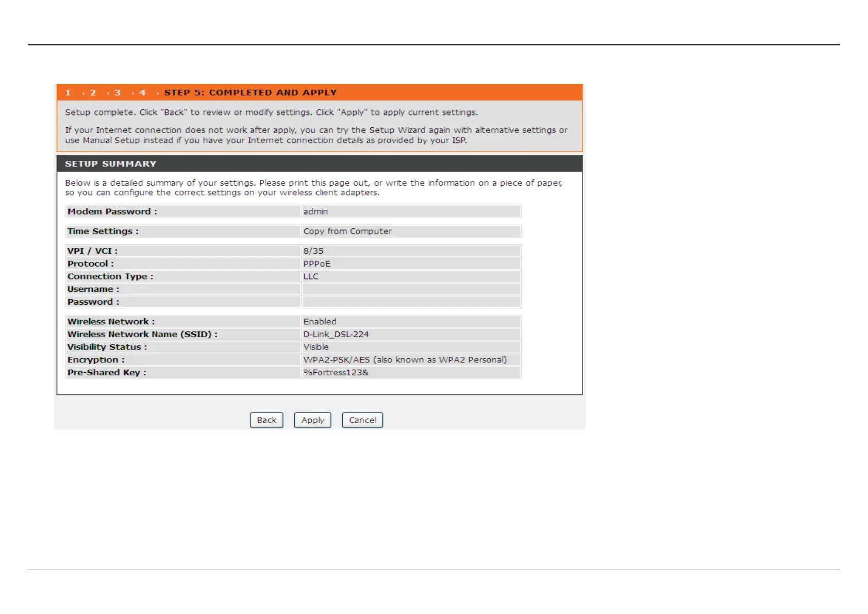This screenshot has height=614, width=868.
Task: Click the 'Wireless Network :' label
Action: [111, 322]
